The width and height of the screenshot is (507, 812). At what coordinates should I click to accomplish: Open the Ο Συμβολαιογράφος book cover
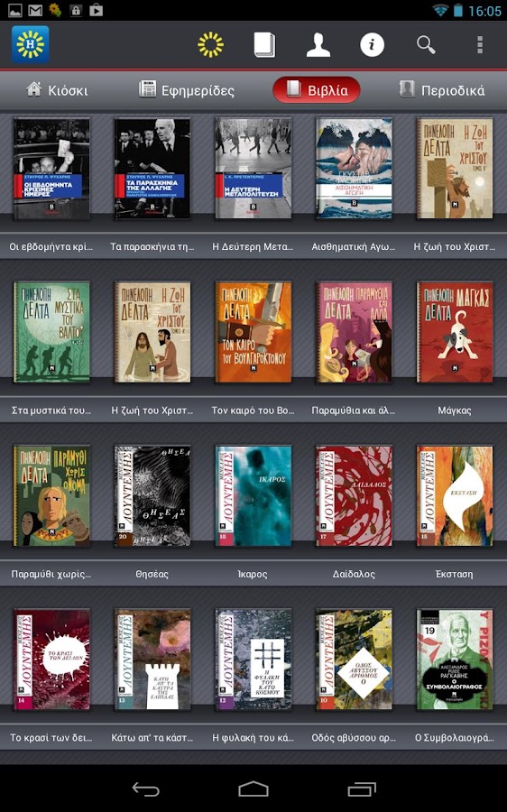455,660
